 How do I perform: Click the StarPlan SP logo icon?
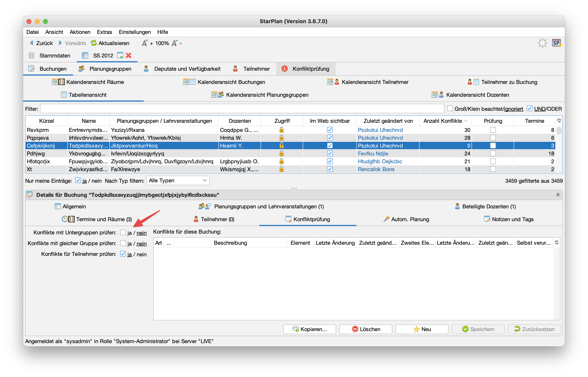(x=556, y=43)
